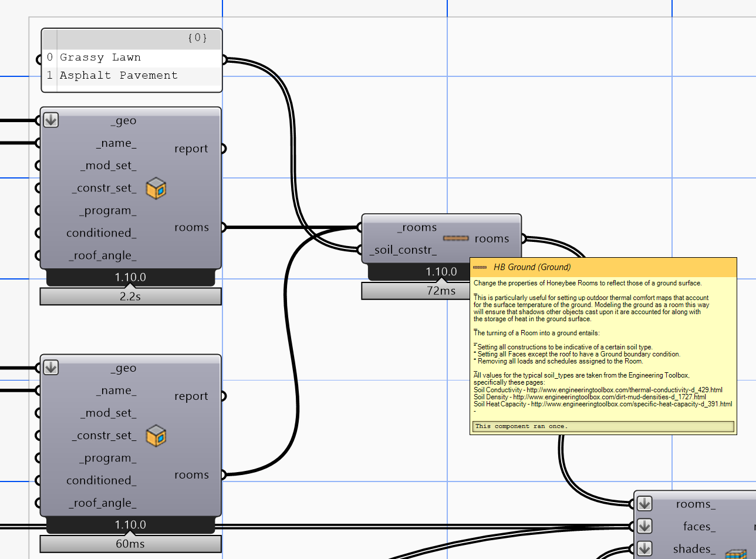Viewport: 756px width, 559px height.
Task: Click the model icon near shades_ input
Action: pyautogui.click(x=735, y=554)
